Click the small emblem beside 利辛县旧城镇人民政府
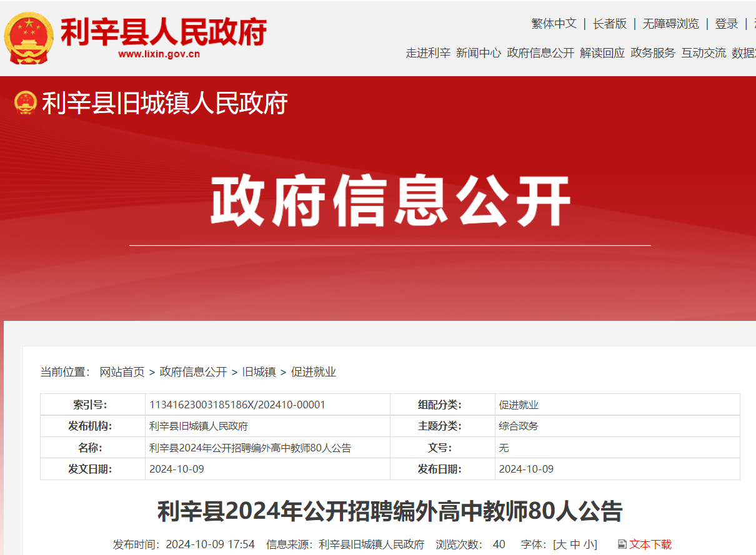 pos(26,103)
